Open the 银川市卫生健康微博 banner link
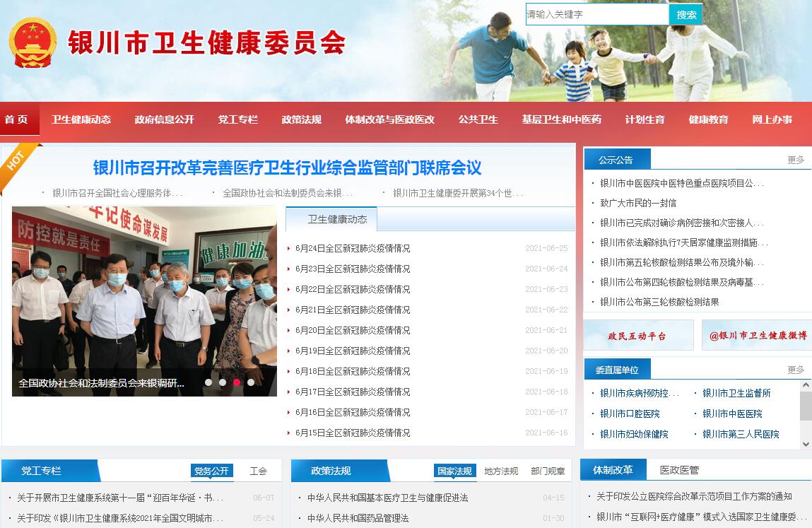 click(757, 336)
